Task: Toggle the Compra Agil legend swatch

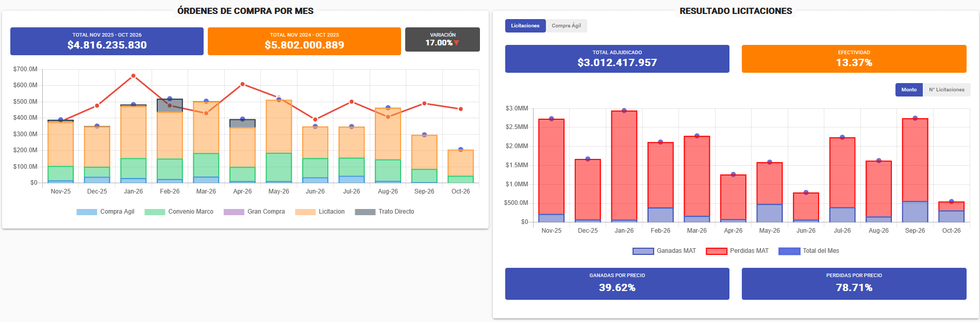Action: 87,212
